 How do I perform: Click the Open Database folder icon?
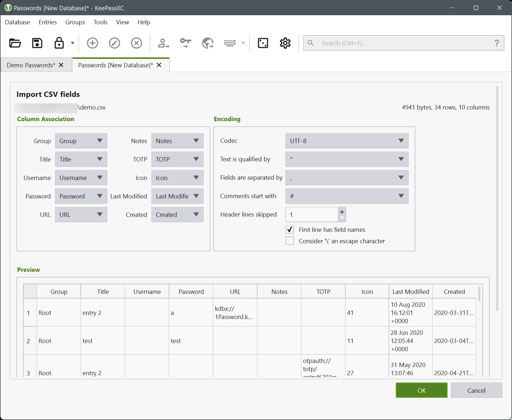[15, 43]
